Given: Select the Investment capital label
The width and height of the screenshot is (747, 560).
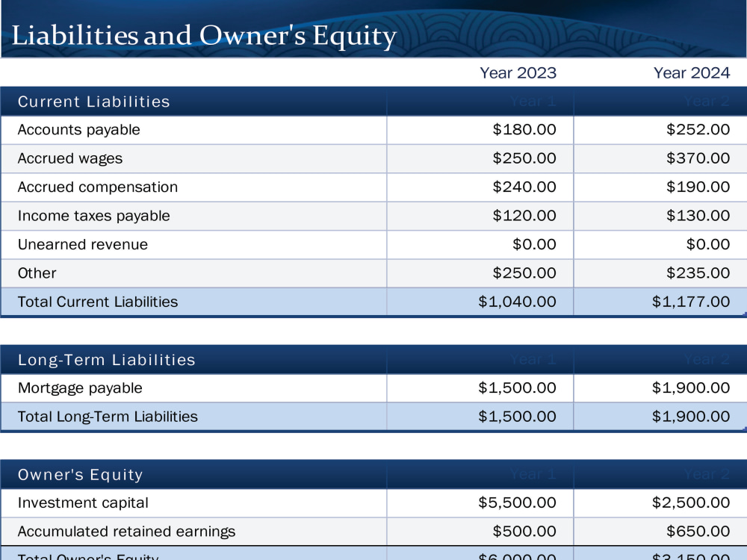Looking at the screenshot, I should (83, 503).
